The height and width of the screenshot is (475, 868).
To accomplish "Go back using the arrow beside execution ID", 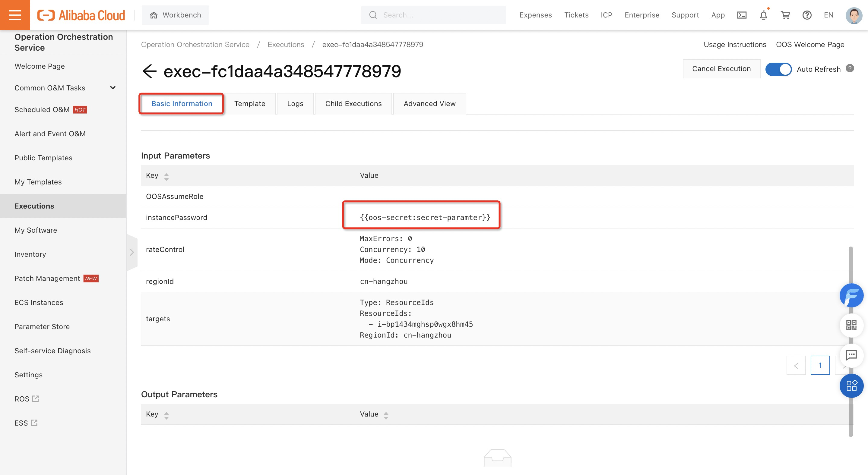I will coord(149,71).
